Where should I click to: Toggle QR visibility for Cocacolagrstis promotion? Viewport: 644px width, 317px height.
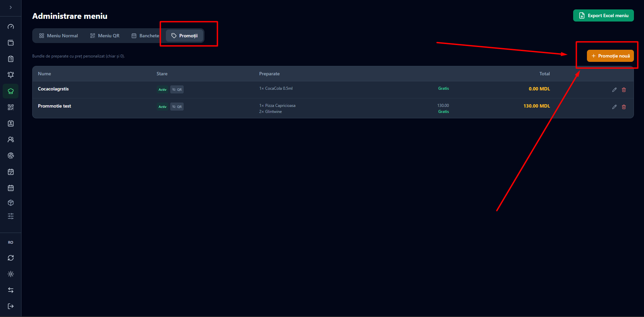coord(177,89)
